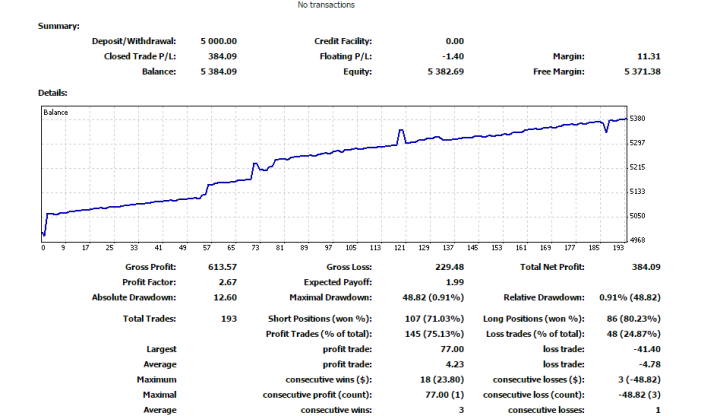
Task: Click the Expected Payoff label
Action: (x=338, y=282)
